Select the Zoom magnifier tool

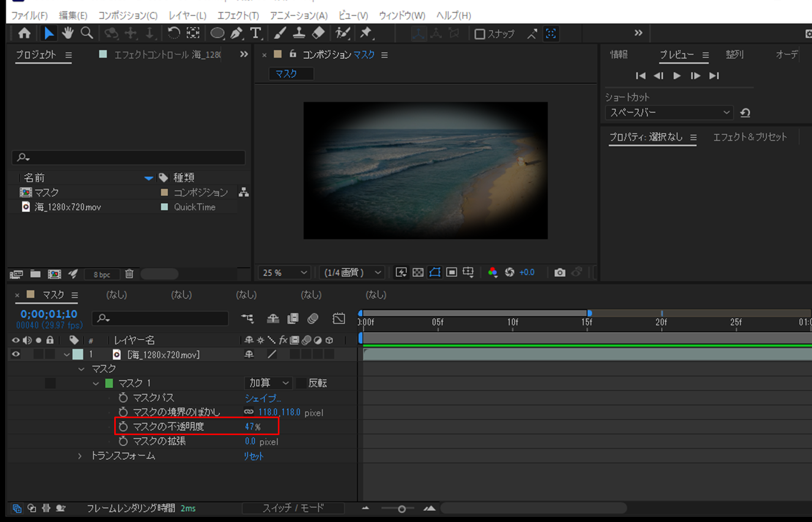coord(87,34)
